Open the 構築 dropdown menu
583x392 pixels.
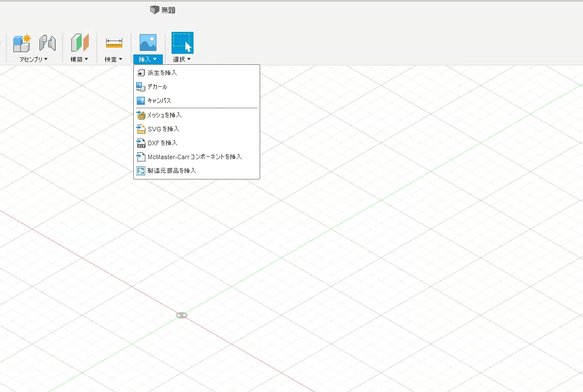pos(79,59)
